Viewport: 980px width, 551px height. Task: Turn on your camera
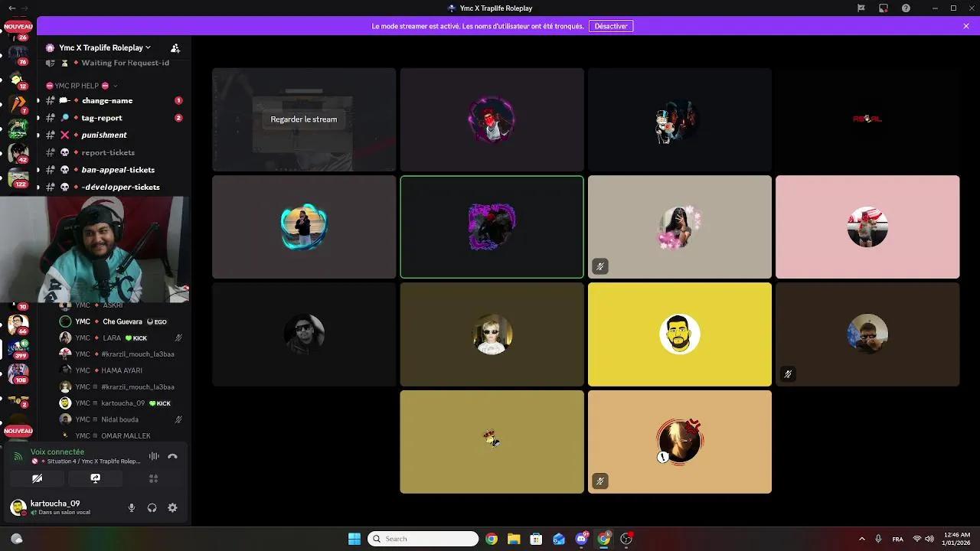tap(37, 478)
